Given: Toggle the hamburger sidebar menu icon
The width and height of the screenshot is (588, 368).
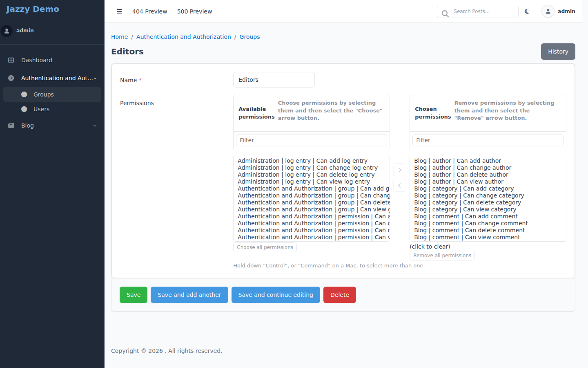Looking at the screenshot, I should [119, 11].
